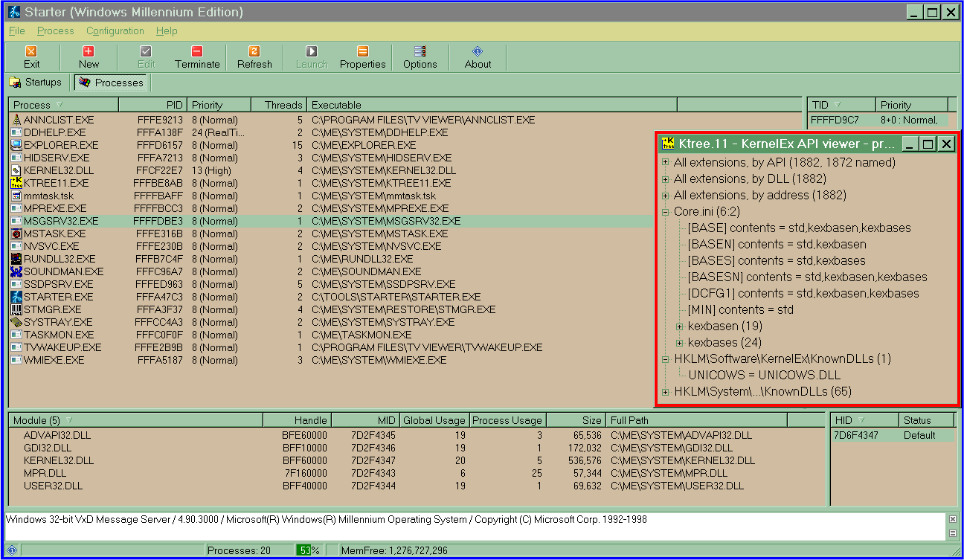
Task: Expand All extensions, by API node
Action: 665,162
